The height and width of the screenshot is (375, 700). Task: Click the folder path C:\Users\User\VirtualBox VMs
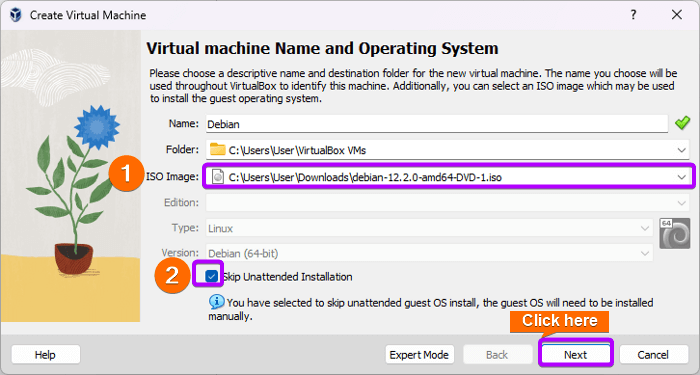pyautogui.click(x=297, y=150)
